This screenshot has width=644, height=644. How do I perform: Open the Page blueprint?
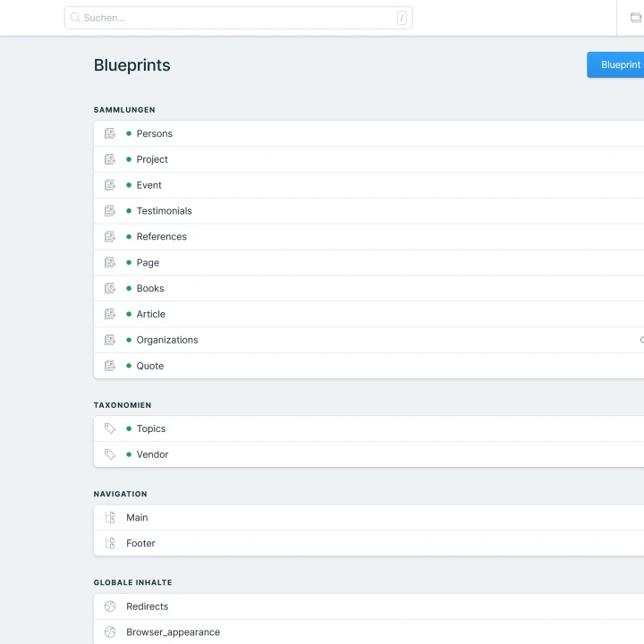(x=148, y=263)
